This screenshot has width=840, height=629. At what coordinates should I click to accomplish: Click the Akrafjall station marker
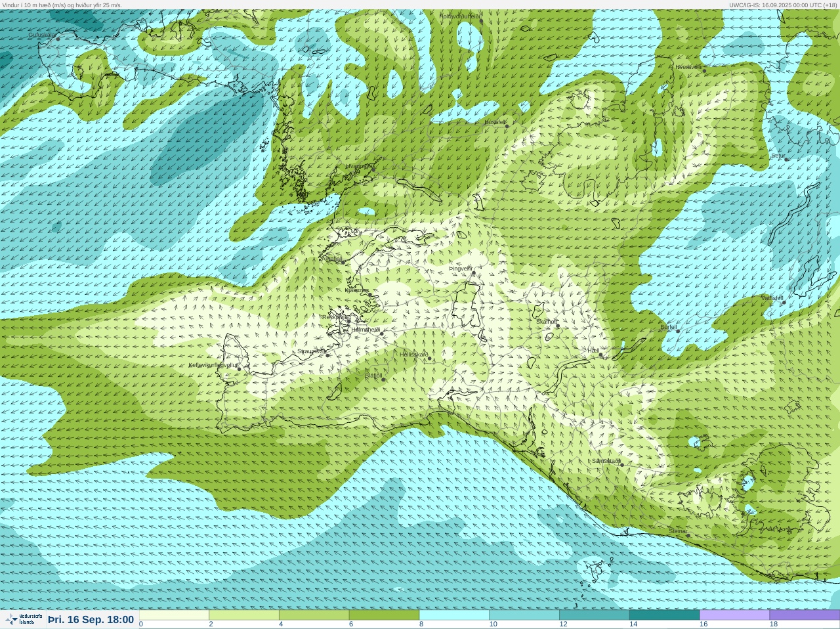click(x=343, y=262)
